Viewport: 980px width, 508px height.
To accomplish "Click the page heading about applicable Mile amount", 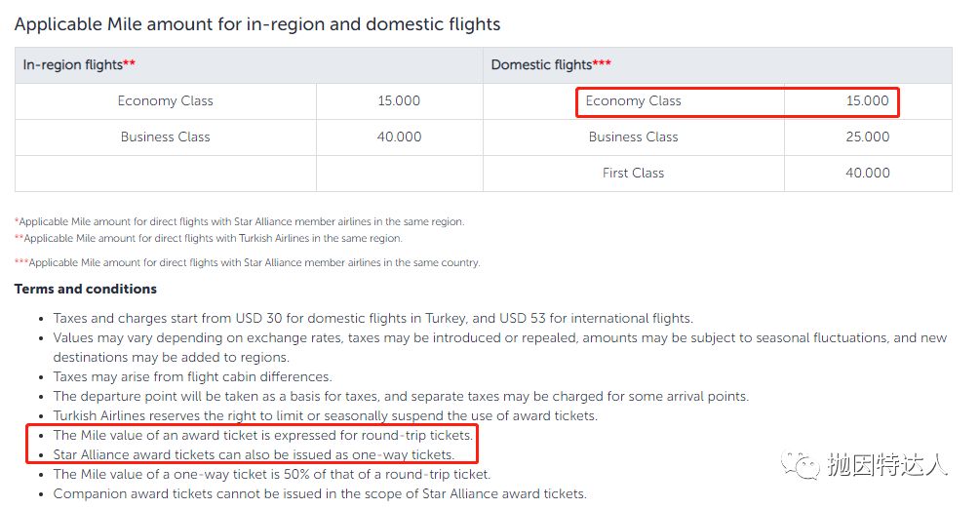I will tap(257, 24).
